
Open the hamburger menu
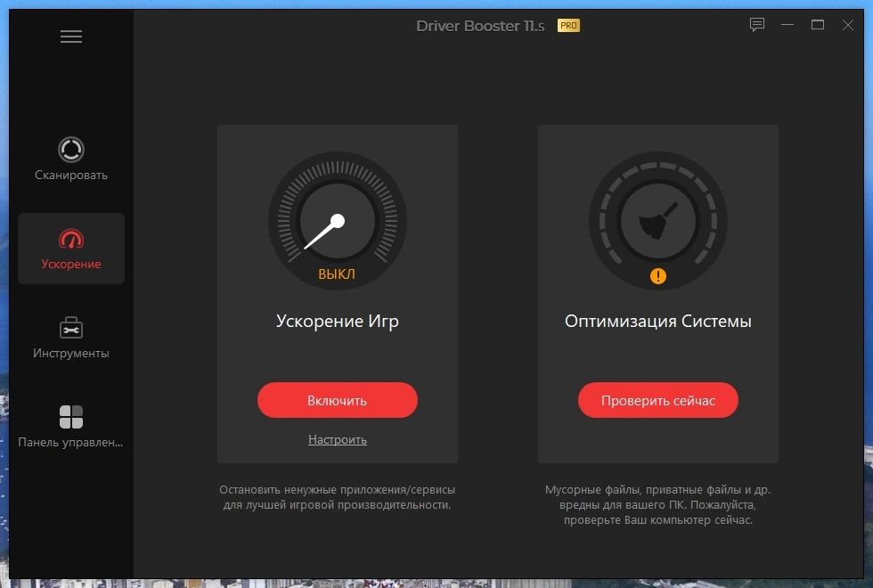pos(71,37)
